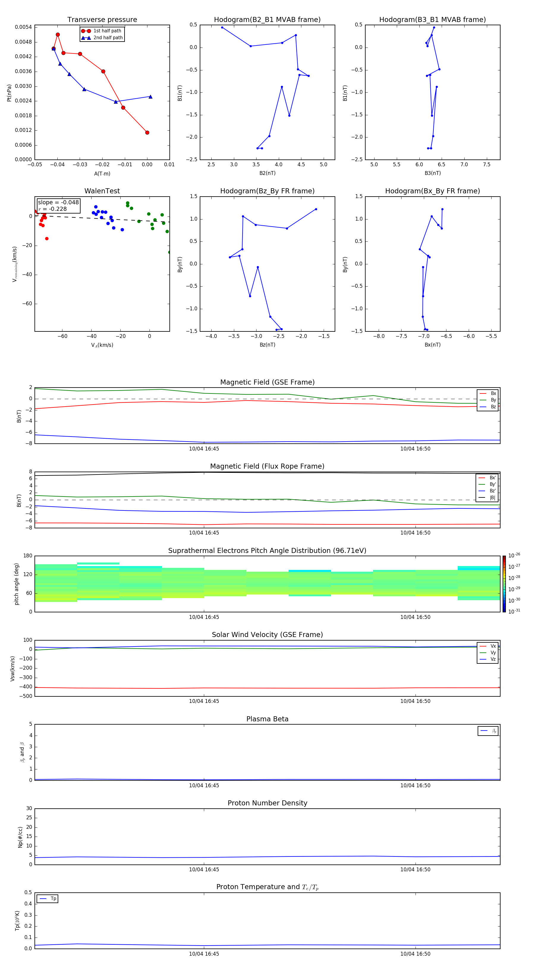
Task: Click the 'Plasma Beta' plot title
Action: pyautogui.click(x=267, y=719)
